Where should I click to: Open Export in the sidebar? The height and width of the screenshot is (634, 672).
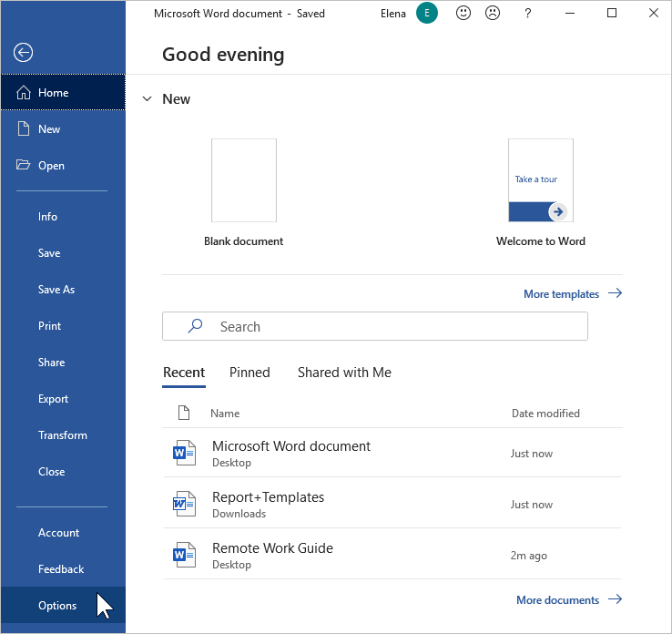coord(53,399)
